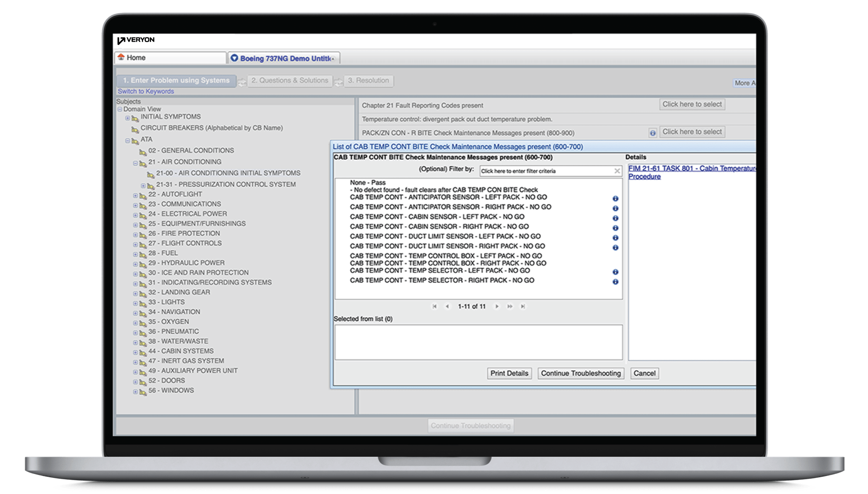868x494 pixels.
Task: Click info icon for Temp Selector Right Pack
Action: (615, 282)
